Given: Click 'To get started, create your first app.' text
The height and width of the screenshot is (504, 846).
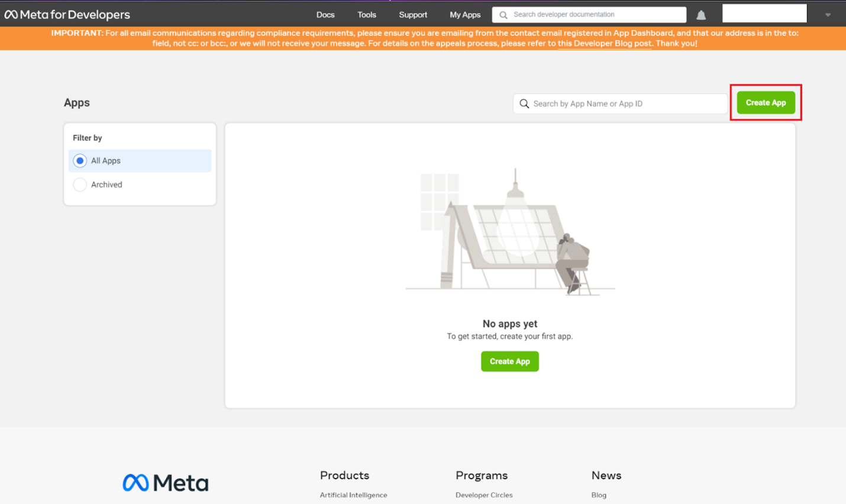Looking at the screenshot, I should point(510,336).
